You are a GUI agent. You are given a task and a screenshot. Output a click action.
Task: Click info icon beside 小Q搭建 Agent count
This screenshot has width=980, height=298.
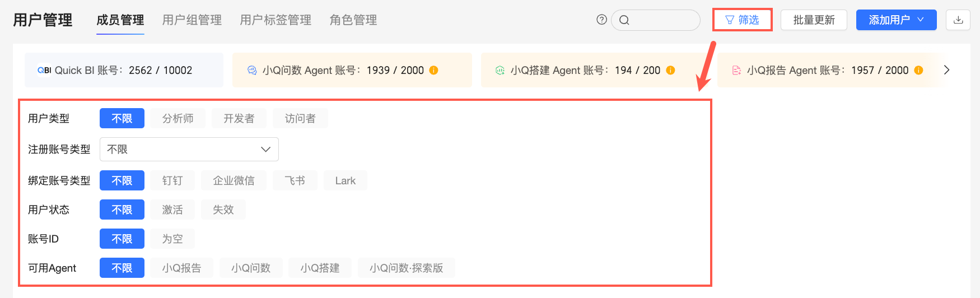[670, 70]
